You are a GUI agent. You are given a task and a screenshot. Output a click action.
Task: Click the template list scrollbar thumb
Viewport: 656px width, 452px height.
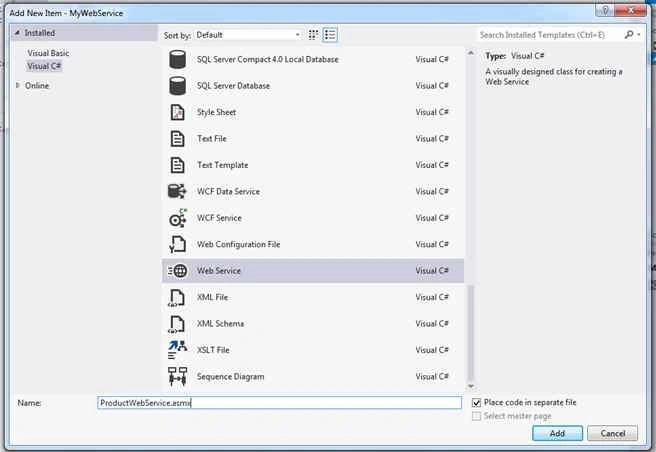coord(471,332)
